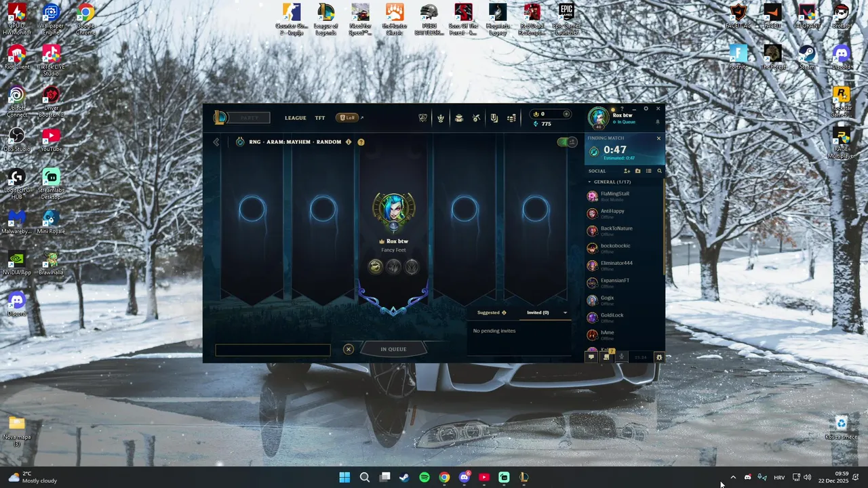The height and width of the screenshot is (488, 868).
Task: Click the first rune token icon under Rox btw
Action: point(375,267)
